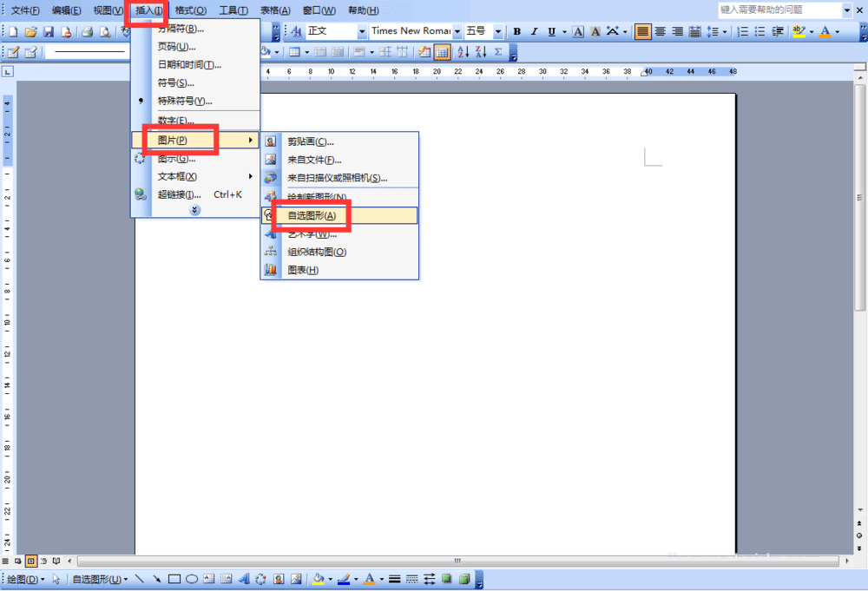Click the fill color paint bucket
Image resolution: width=868 pixels, height=591 pixels.
pyautogui.click(x=318, y=579)
